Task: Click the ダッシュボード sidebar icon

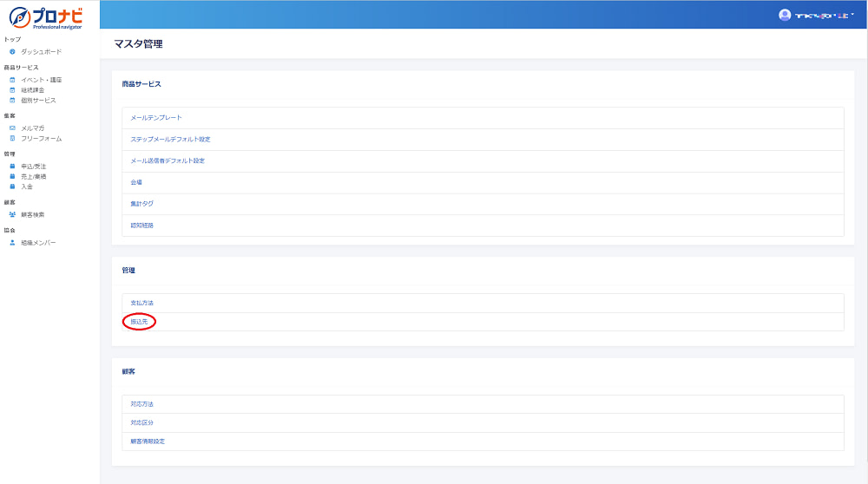Action: tap(12, 51)
